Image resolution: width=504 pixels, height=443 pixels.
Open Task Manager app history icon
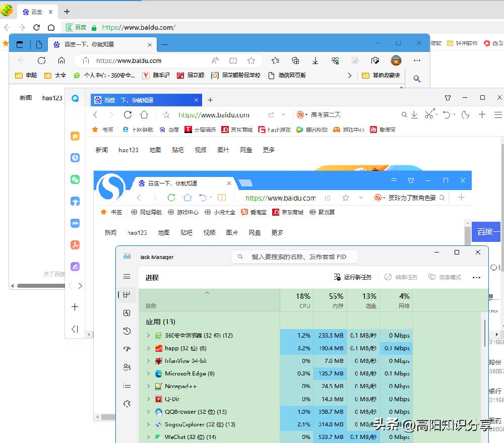pyautogui.click(x=127, y=331)
